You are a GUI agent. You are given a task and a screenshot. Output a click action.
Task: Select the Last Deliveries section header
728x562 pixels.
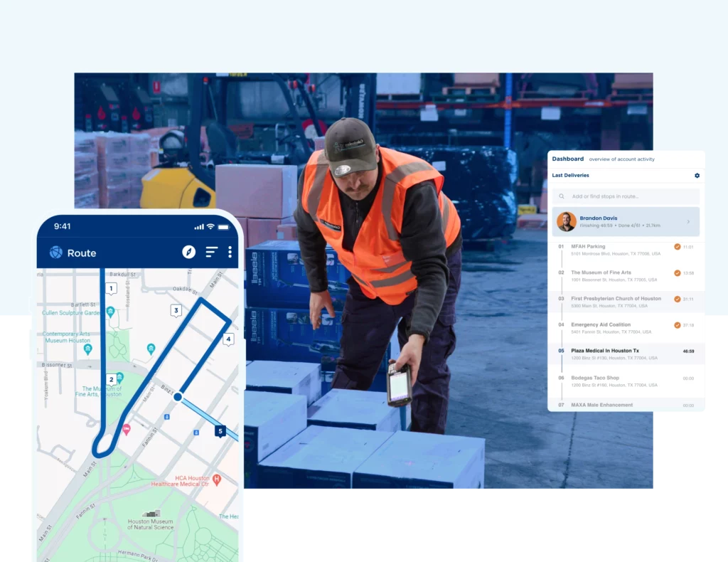coord(570,175)
